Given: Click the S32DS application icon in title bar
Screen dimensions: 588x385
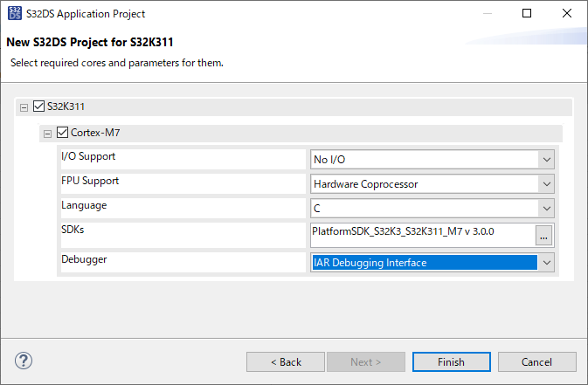Looking at the screenshot, I should 14,14.
